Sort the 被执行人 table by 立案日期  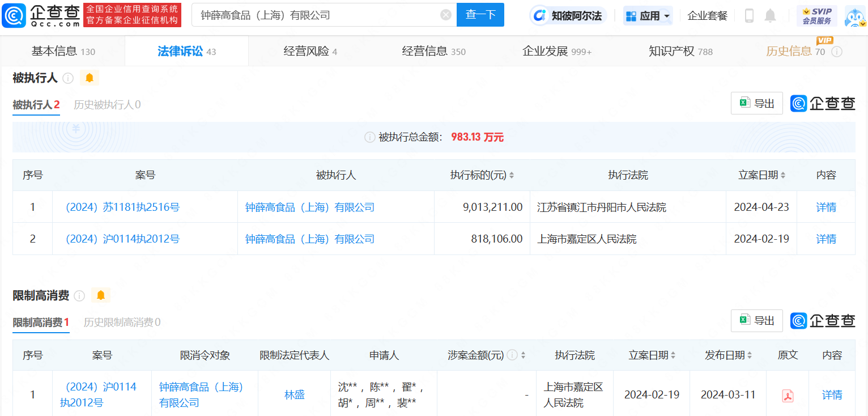pos(783,176)
